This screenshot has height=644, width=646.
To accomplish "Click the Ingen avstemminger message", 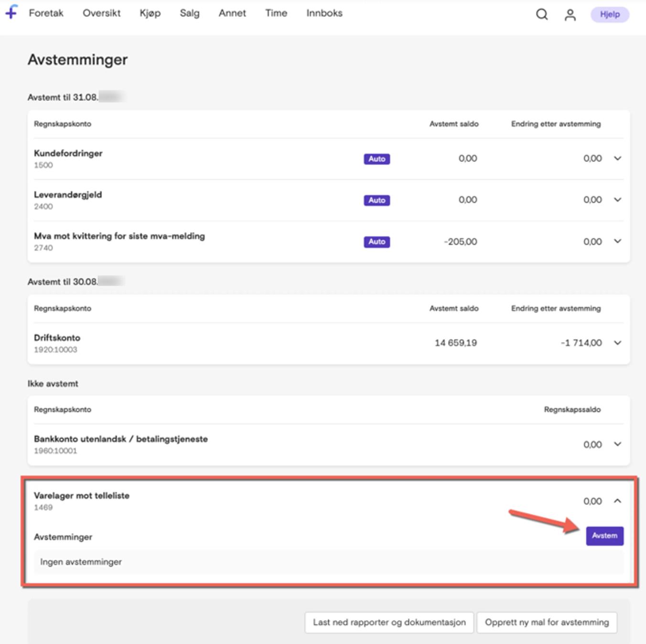I will 81,562.
